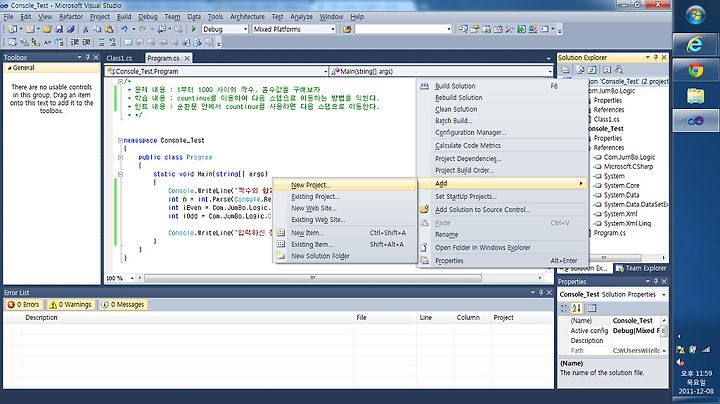The width and height of the screenshot is (720, 404).
Task: Click the Save All toolbar icon
Action: click(71, 29)
